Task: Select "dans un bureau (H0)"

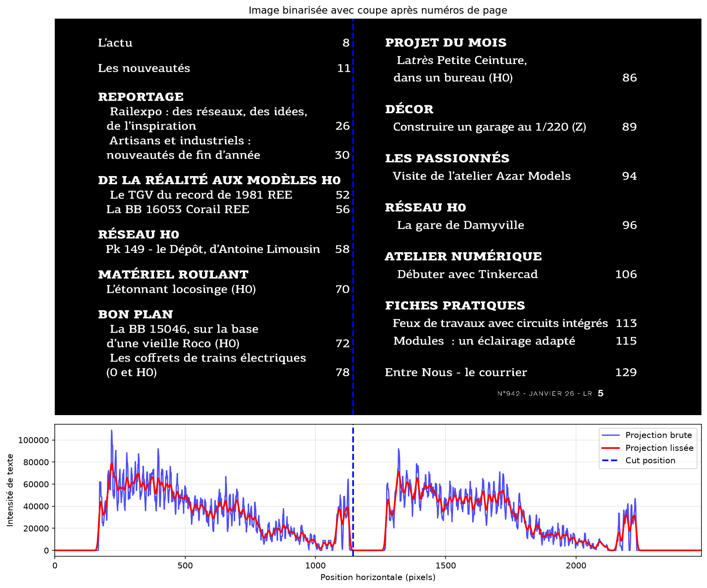Action: tap(453, 78)
